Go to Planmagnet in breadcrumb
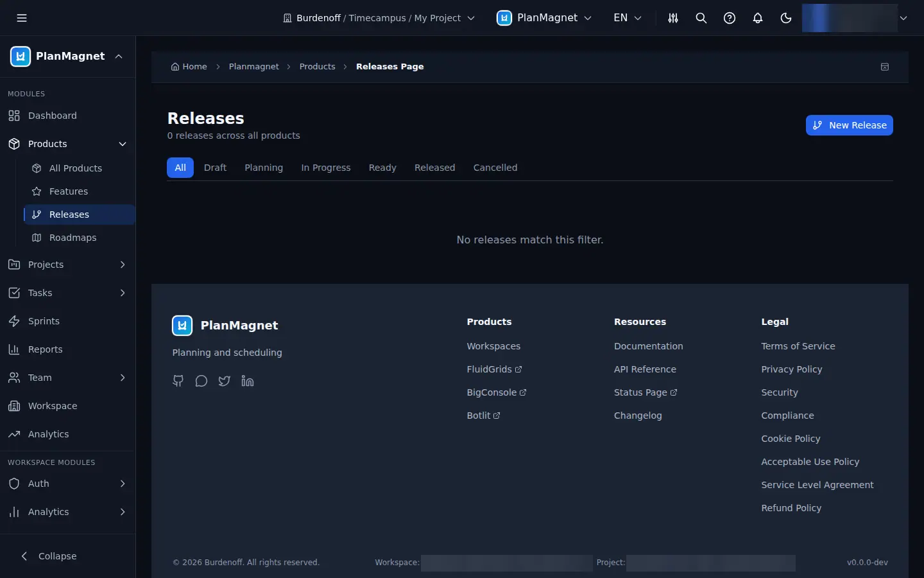The image size is (924, 578). pos(254,67)
